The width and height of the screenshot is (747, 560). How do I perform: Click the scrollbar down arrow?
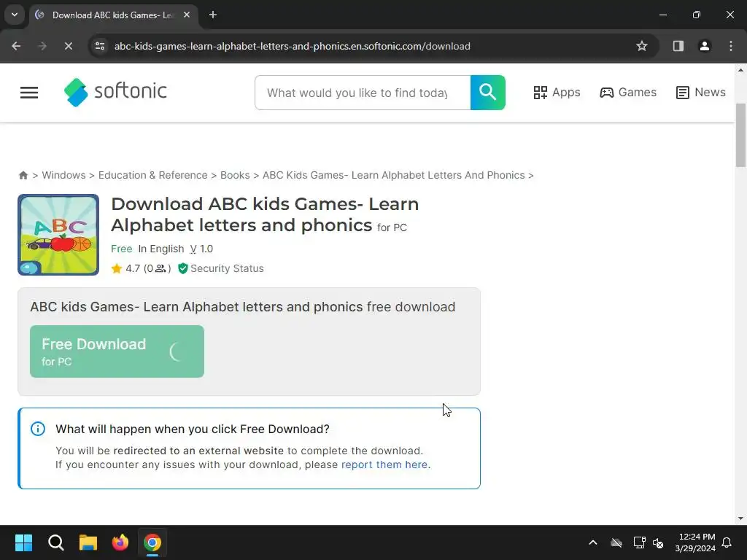pyautogui.click(x=741, y=518)
